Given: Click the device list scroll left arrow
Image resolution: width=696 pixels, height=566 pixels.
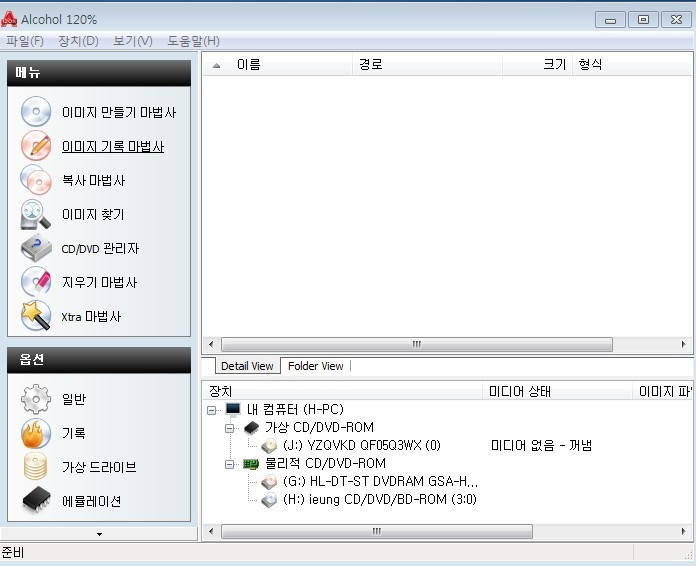Looking at the screenshot, I should [x=211, y=531].
